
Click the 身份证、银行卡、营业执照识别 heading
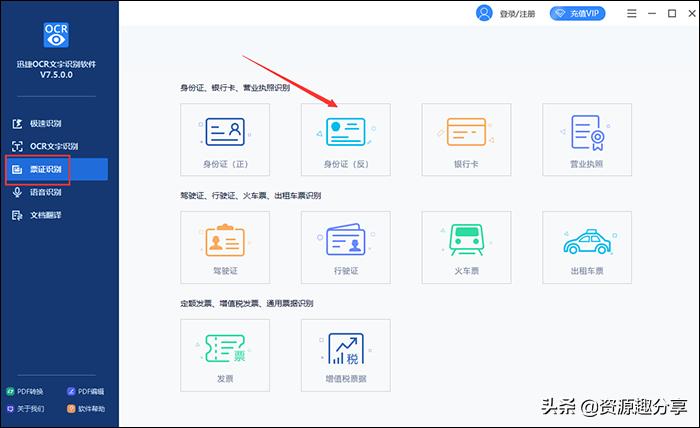pyautogui.click(x=235, y=88)
